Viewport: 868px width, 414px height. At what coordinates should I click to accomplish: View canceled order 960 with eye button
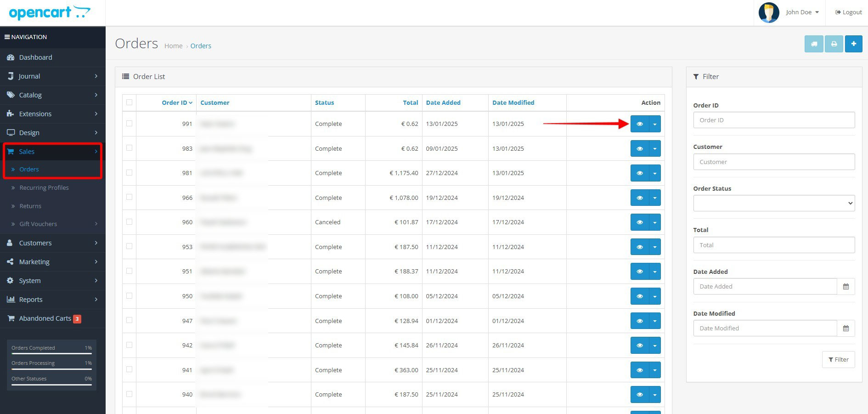pos(640,222)
